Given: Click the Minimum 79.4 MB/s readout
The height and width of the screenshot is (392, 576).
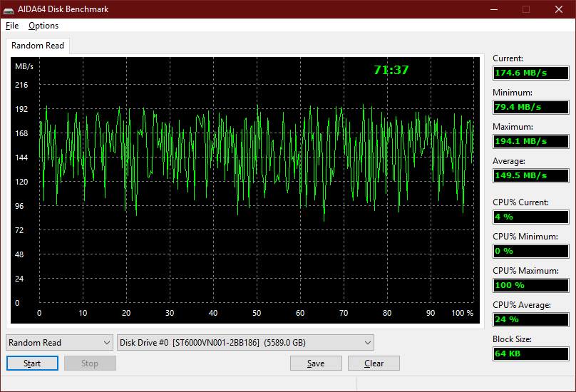Looking at the screenshot, I should click(531, 107).
